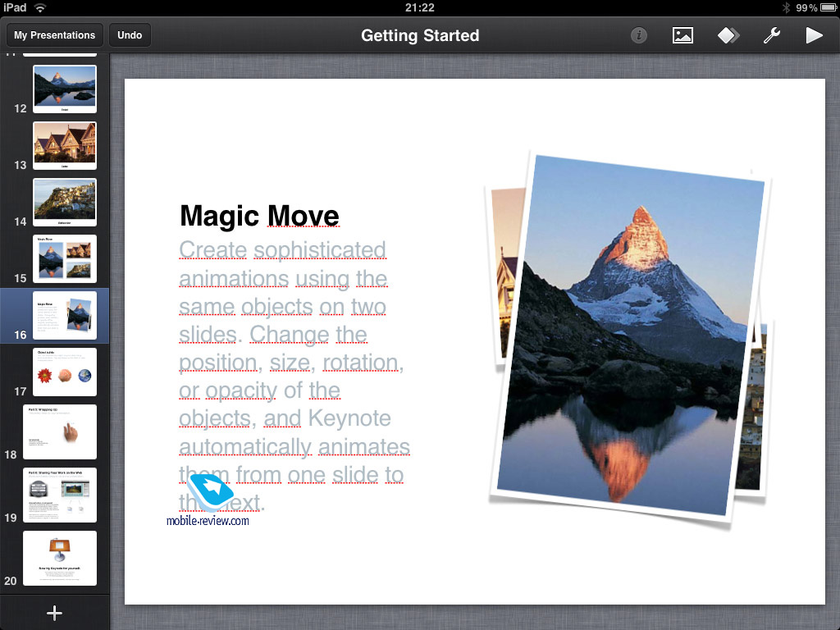Tap the Getting Started presentation title

420,35
